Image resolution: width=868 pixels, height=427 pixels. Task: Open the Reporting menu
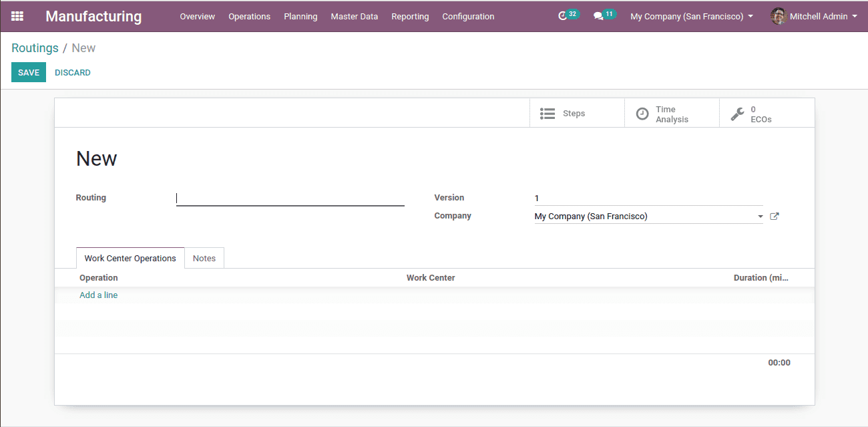coord(410,16)
